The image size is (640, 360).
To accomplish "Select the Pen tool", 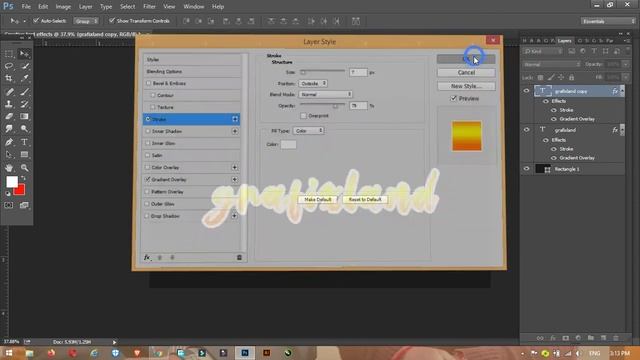I will click(x=9, y=142).
